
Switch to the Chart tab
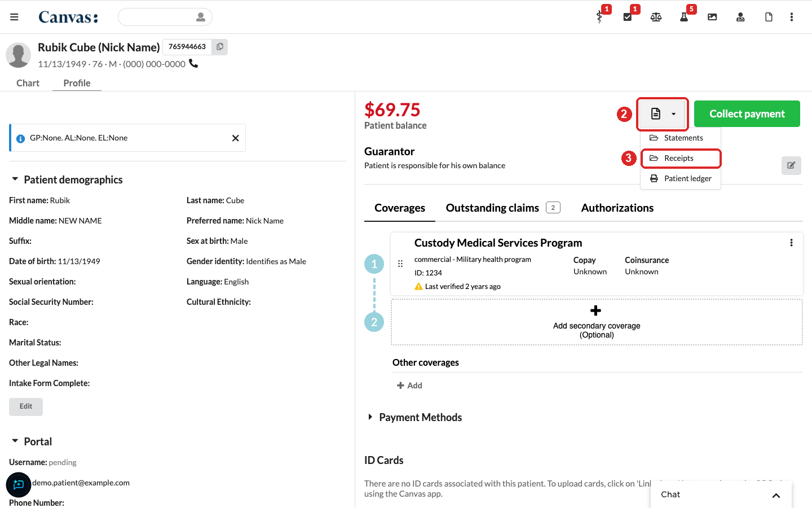click(28, 83)
